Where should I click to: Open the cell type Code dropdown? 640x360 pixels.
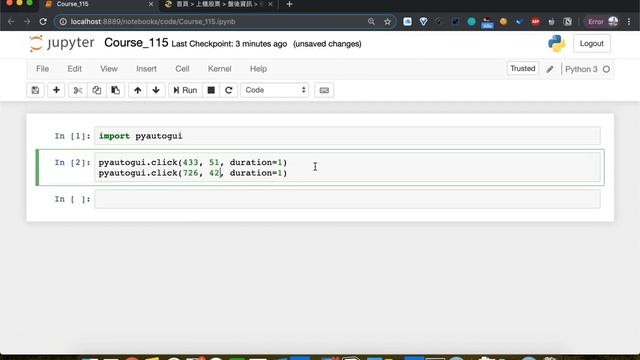click(x=275, y=90)
